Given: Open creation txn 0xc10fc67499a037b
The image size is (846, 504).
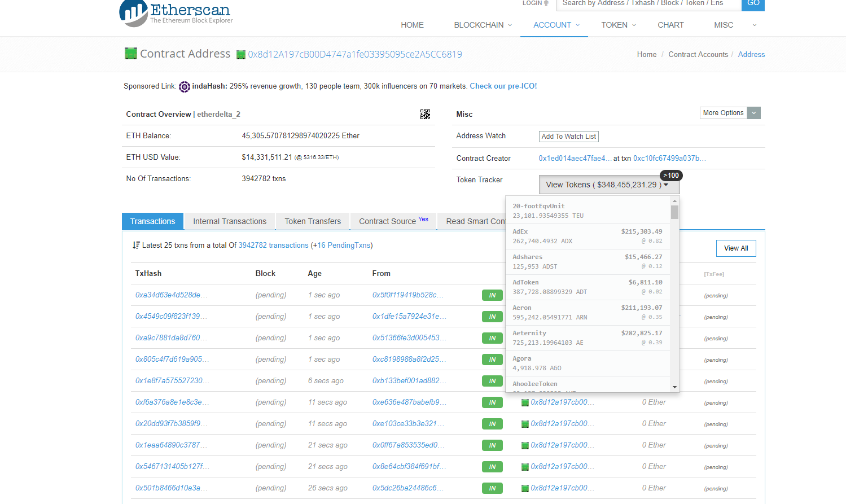Looking at the screenshot, I should click(669, 159).
